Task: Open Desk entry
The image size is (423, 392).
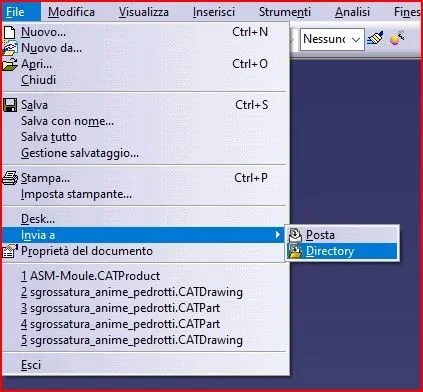Action: [x=144, y=219]
